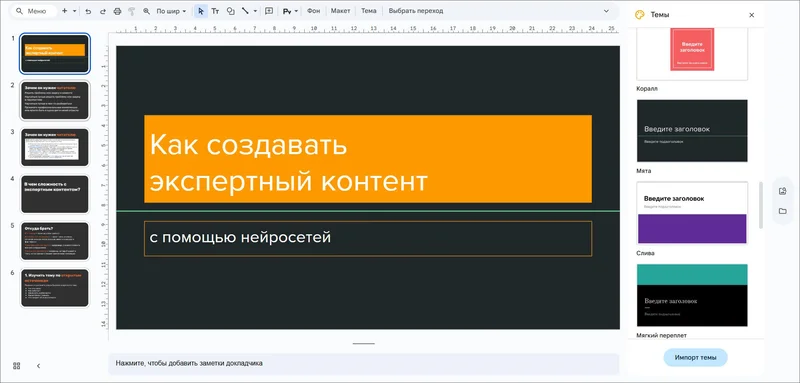Image resolution: width=800 pixels, height=383 pixels.
Task: Add a comment with comment icon
Action: (x=269, y=11)
